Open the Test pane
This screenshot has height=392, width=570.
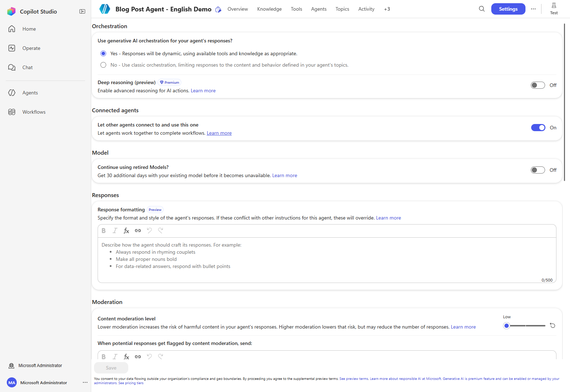(x=554, y=9)
